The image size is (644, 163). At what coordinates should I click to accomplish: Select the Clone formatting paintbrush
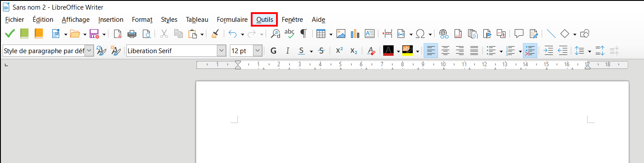point(215,34)
